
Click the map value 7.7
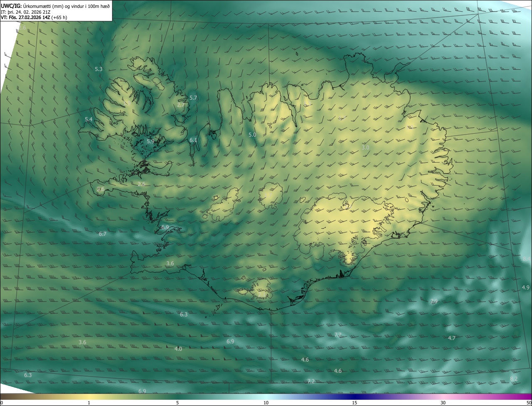338,335
